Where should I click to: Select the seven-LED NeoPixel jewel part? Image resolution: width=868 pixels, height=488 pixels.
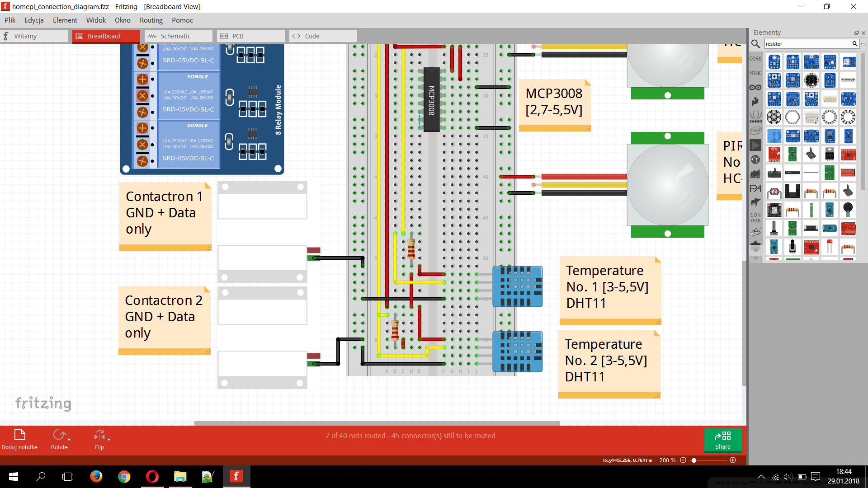click(x=774, y=117)
